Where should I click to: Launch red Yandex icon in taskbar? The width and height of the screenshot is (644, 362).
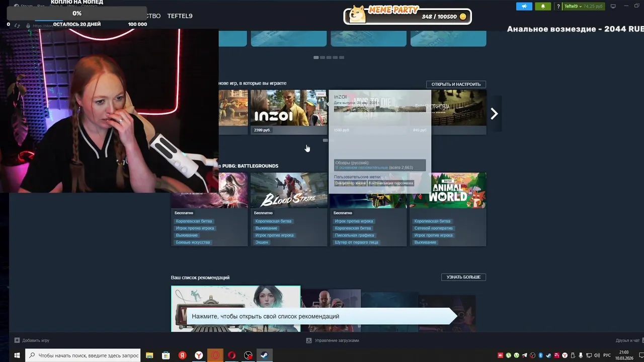[183, 355]
